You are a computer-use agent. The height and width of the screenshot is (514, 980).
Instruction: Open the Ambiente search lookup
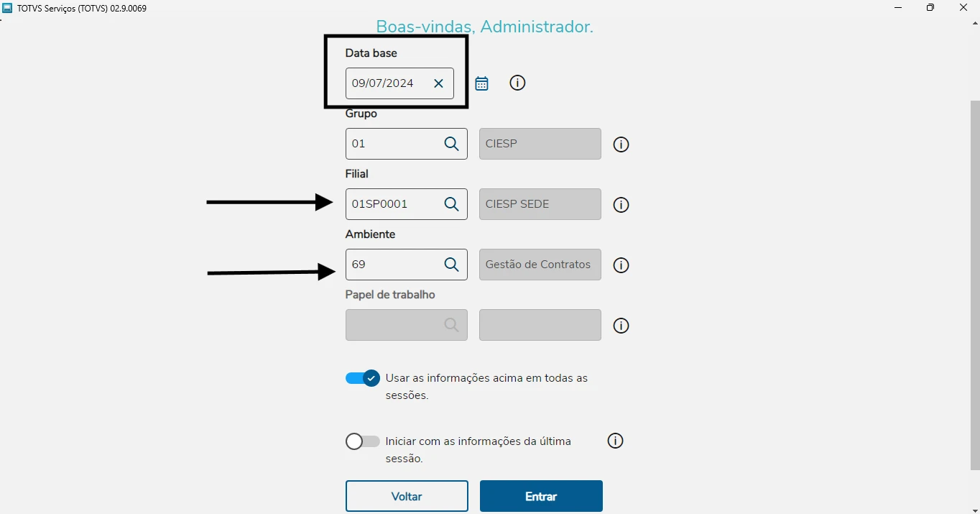tap(451, 264)
